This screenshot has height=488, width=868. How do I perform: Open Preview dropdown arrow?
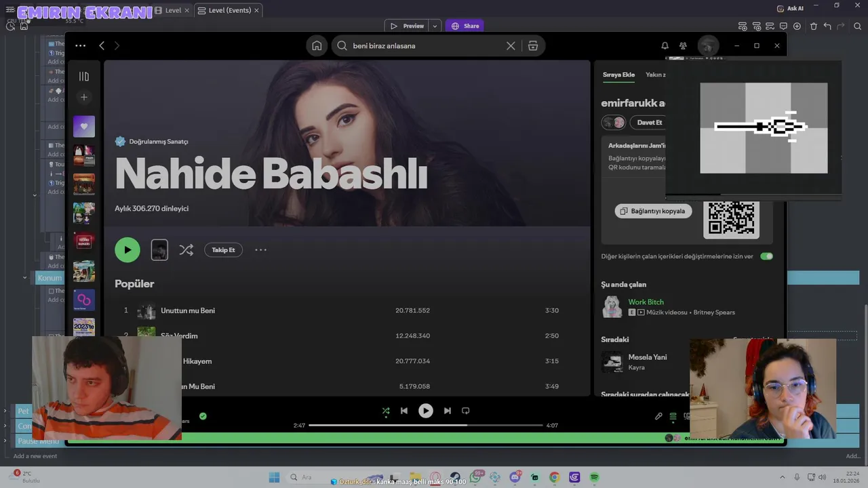click(x=435, y=26)
